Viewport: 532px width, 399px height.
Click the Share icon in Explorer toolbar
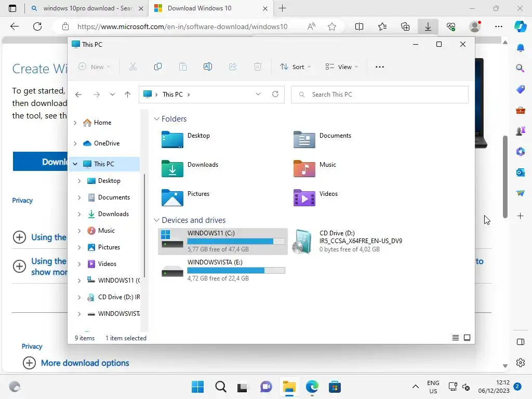tap(233, 67)
